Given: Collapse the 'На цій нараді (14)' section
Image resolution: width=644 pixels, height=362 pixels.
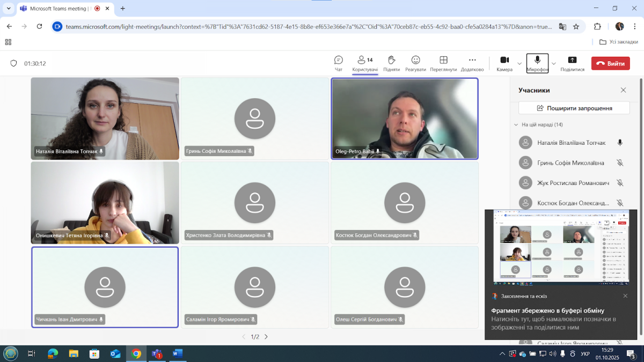Looking at the screenshot, I should (516, 124).
